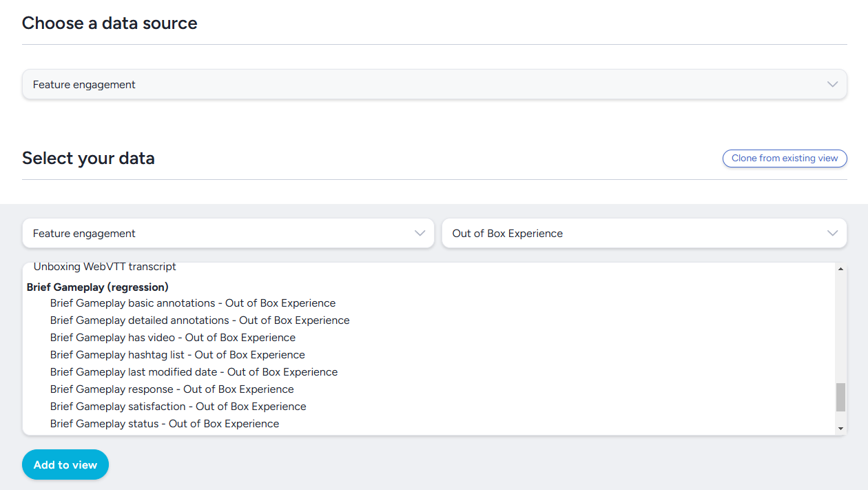
Task: Select Brief Gameplay hashtag list entry
Action: 178,355
